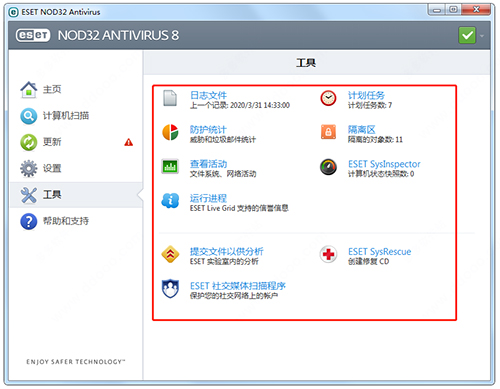This screenshot has height=389, width=500.
Task: Click the 计算机状态快照数: 0 text
Action: [381, 174]
